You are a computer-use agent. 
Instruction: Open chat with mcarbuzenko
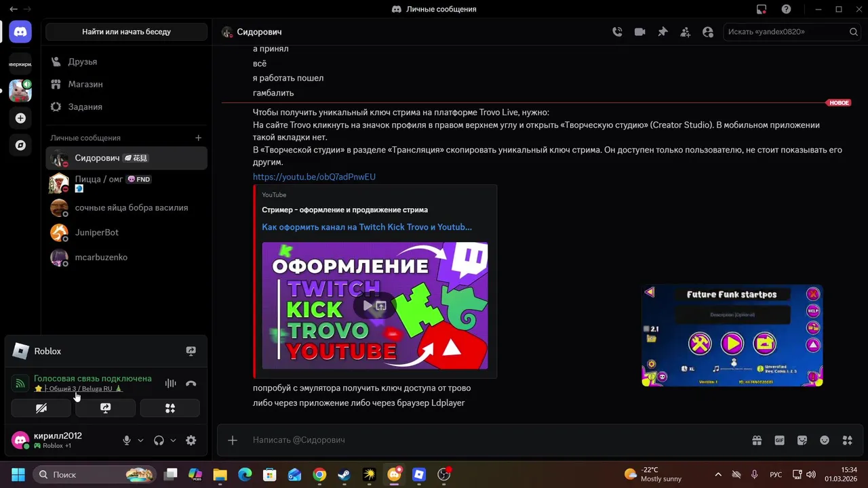126,257
